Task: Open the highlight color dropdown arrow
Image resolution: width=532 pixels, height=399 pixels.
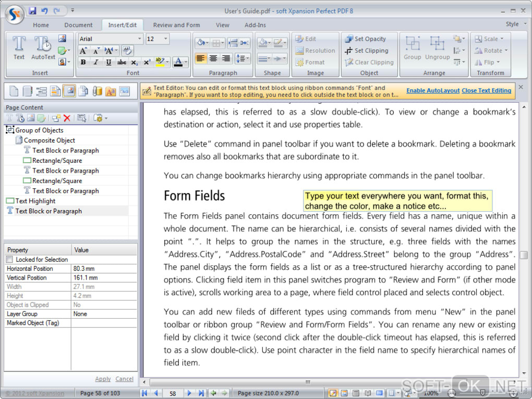Action: point(167,62)
